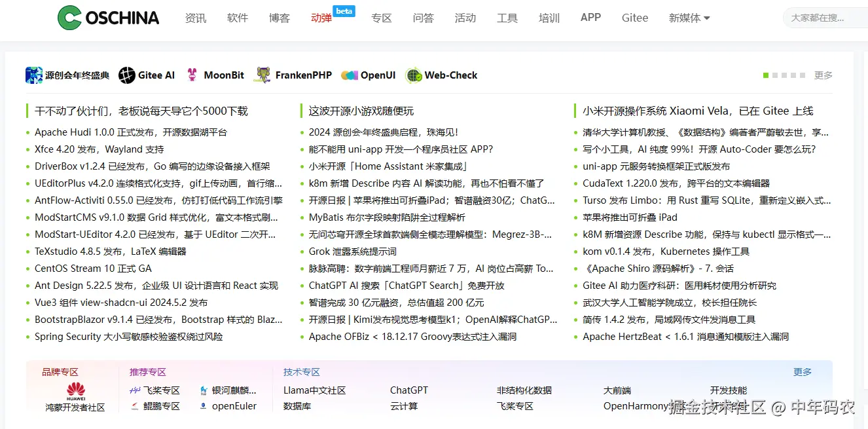Click 更多 beside the carousel dots
The width and height of the screenshot is (868, 429).
(x=823, y=75)
